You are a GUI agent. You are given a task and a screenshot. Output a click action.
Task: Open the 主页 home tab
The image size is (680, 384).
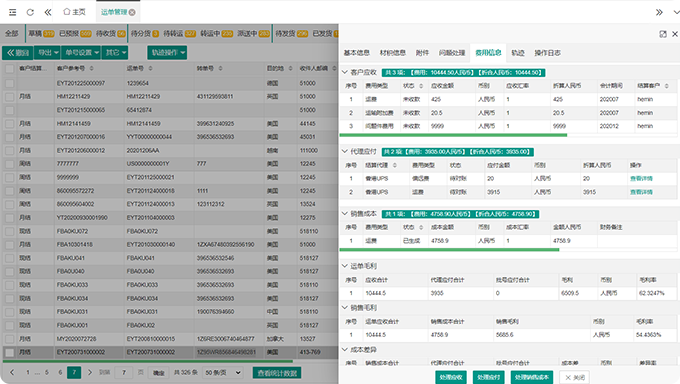tap(75, 12)
